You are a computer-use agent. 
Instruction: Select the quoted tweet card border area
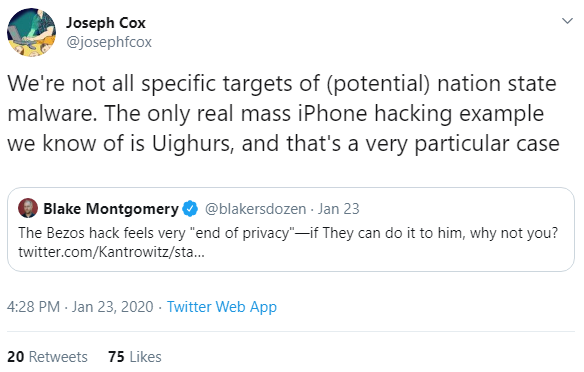click(x=291, y=229)
